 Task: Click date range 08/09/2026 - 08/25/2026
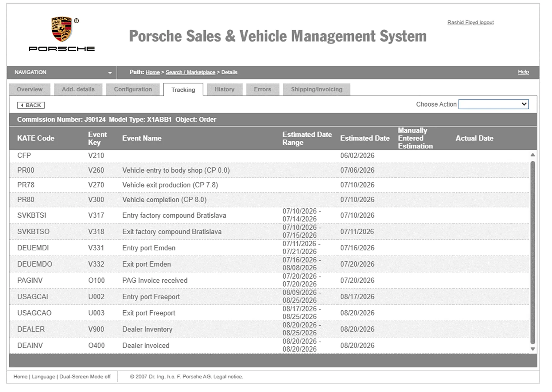pos(302,297)
